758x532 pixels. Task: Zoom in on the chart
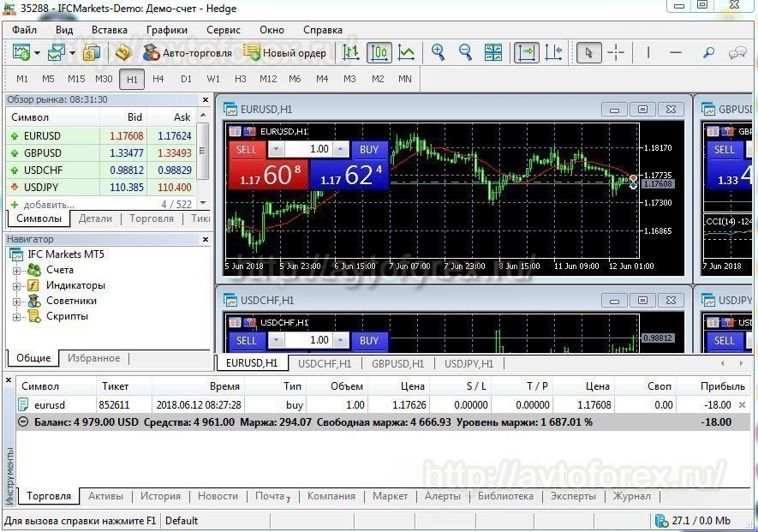(x=438, y=52)
